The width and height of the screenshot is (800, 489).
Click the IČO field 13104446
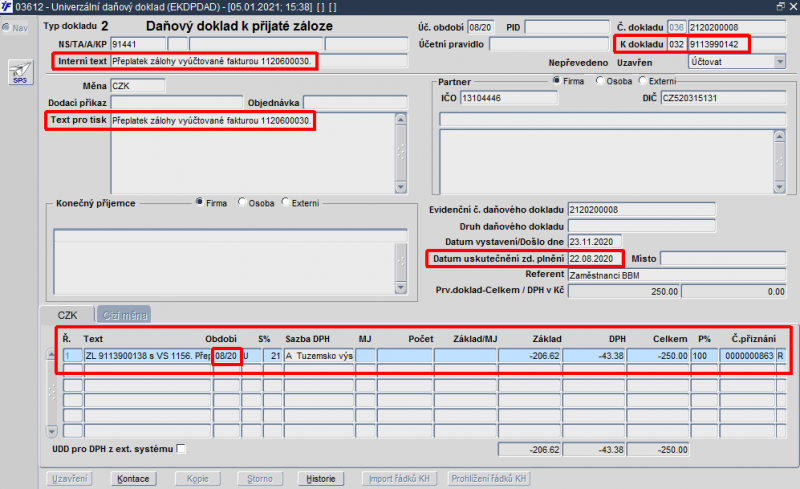click(x=509, y=97)
